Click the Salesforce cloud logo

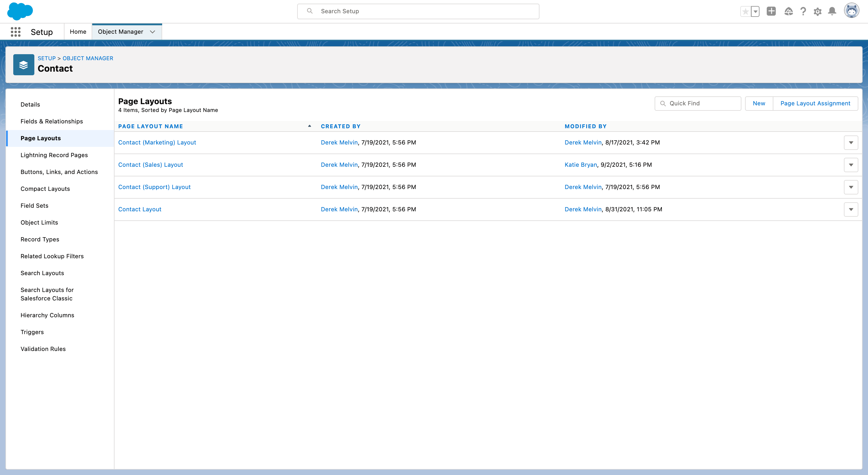tap(20, 11)
